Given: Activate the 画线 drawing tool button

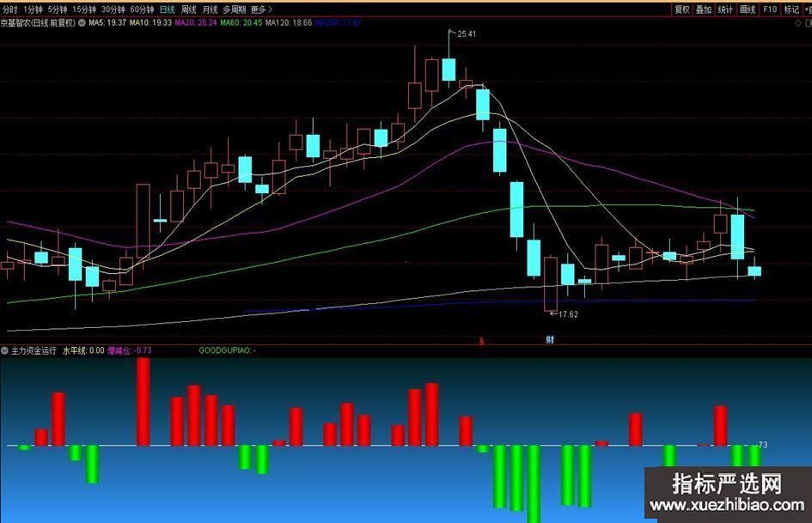Looking at the screenshot, I should 748,9.
